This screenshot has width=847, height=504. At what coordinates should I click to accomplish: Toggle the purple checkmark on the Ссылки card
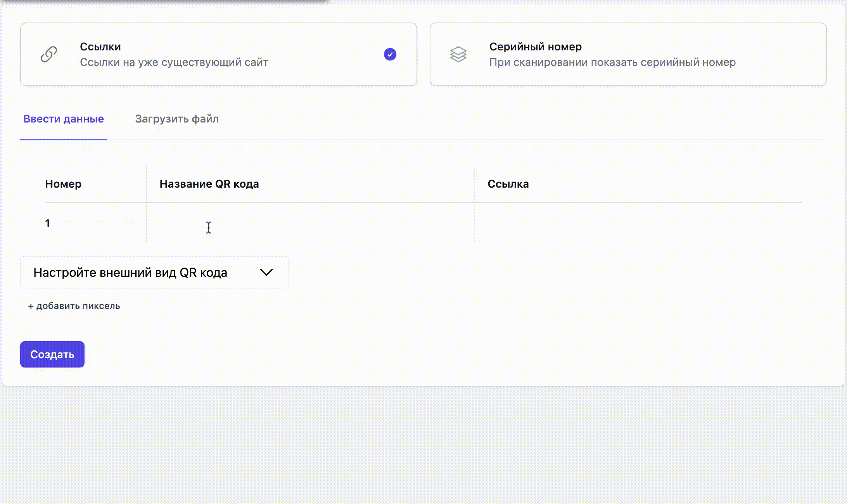390,54
